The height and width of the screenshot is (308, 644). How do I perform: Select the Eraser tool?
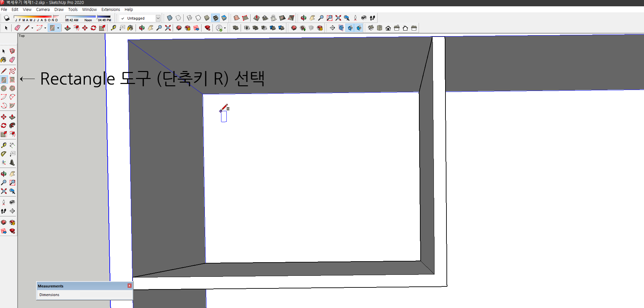12,60
